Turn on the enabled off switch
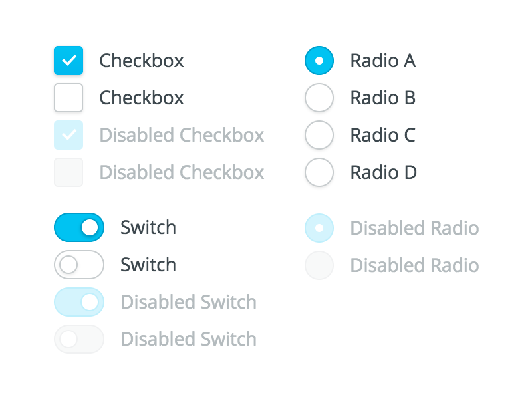The width and height of the screenshot is (532, 399). tap(79, 265)
